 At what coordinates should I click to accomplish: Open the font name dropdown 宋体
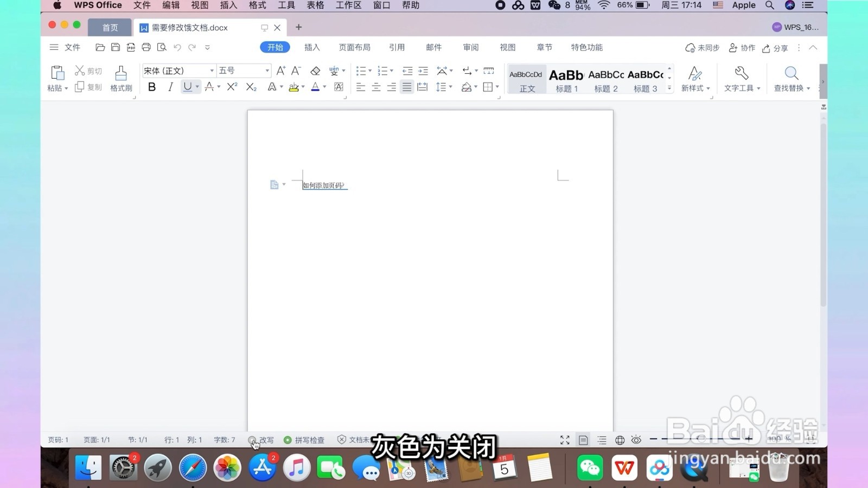coord(176,70)
